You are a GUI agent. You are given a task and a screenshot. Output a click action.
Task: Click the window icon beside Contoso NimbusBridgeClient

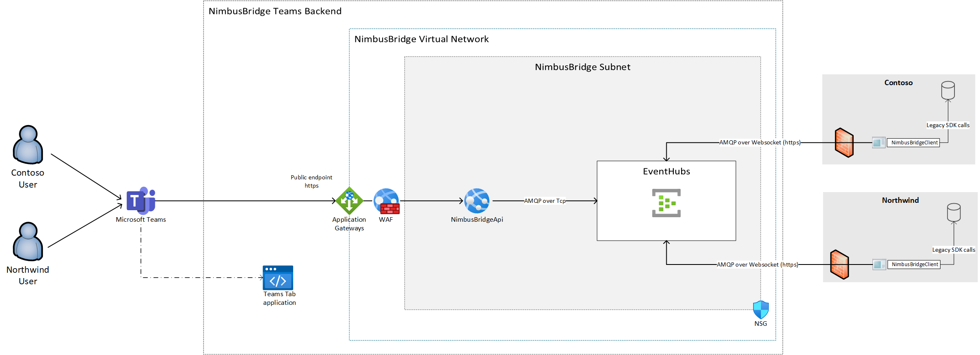pos(879,143)
